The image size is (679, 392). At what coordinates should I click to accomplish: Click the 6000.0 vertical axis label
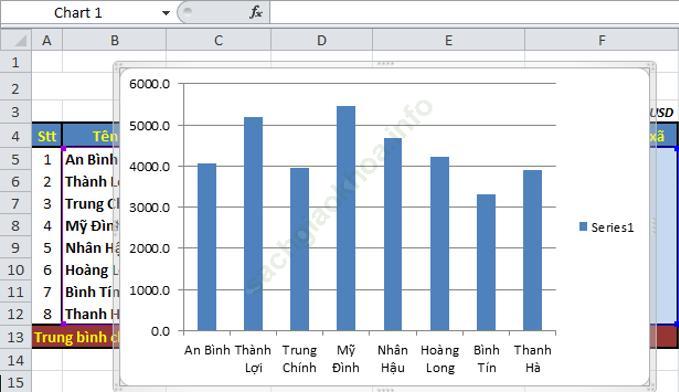pyautogui.click(x=149, y=84)
